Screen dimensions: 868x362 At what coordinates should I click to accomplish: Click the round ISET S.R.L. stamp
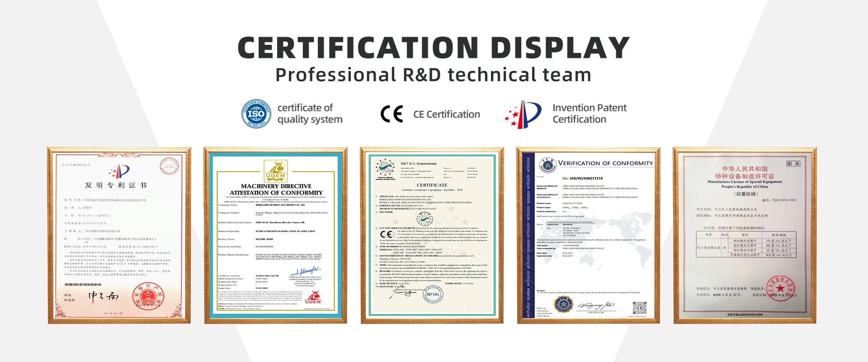[x=433, y=294]
